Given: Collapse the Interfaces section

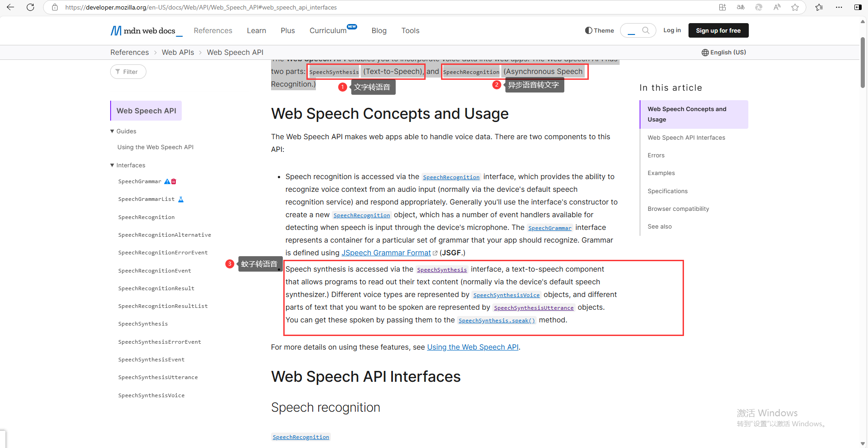Looking at the screenshot, I should coord(128,165).
